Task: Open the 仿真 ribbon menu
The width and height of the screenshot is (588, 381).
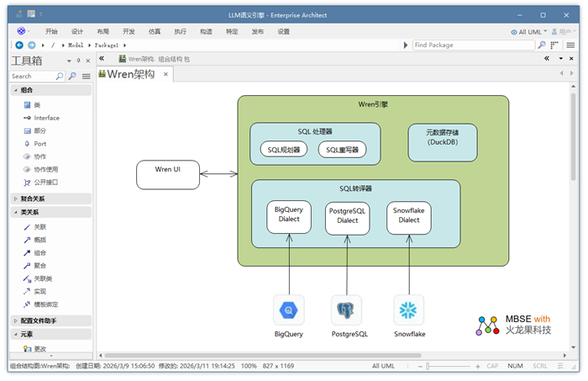Action: coord(155,31)
